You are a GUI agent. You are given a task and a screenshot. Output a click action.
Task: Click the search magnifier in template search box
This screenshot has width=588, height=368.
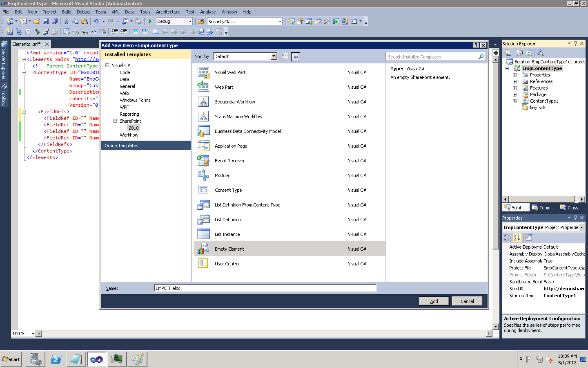pyautogui.click(x=481, y=57)
